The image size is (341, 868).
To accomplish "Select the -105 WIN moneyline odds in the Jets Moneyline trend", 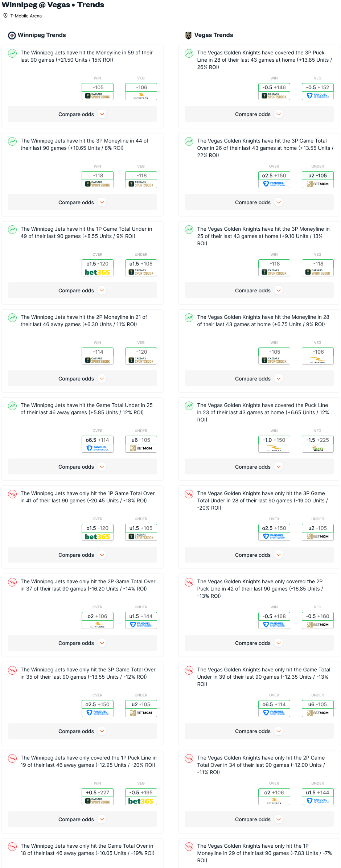I will (x=98, y=87).
